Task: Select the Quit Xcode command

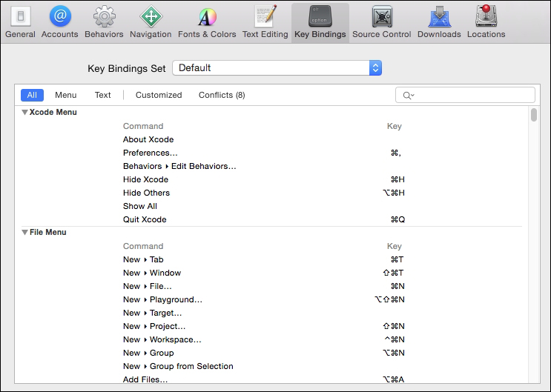Action: pos(145,219)
